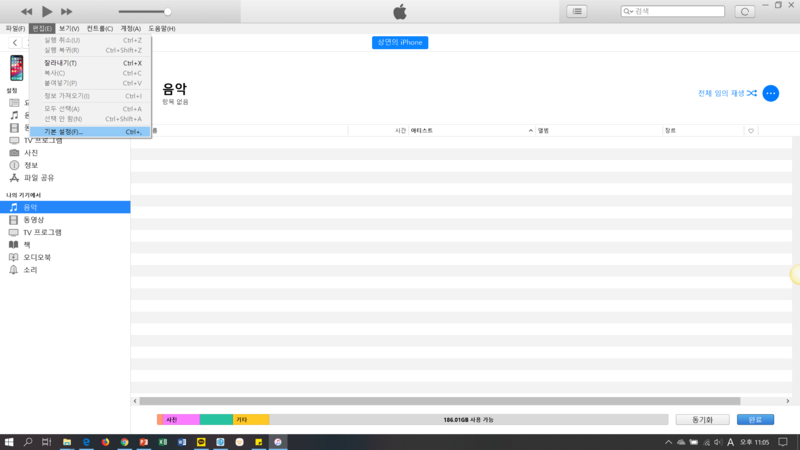
Task: Open the notification center icon
Action: [783, 442]
